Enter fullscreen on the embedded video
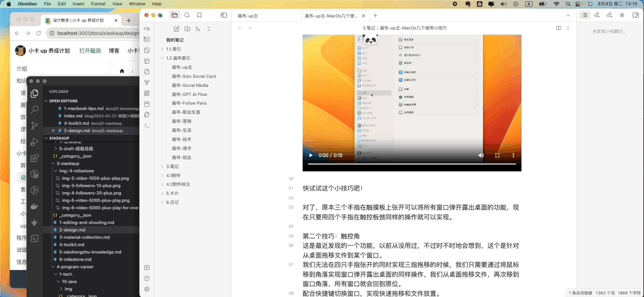Image resolution: width=644 pixels, height=297 pixels. [497, 156]
